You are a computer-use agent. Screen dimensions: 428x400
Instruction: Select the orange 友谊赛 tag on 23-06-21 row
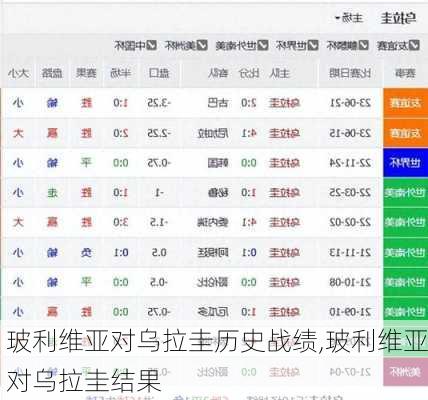click(405, 103)
